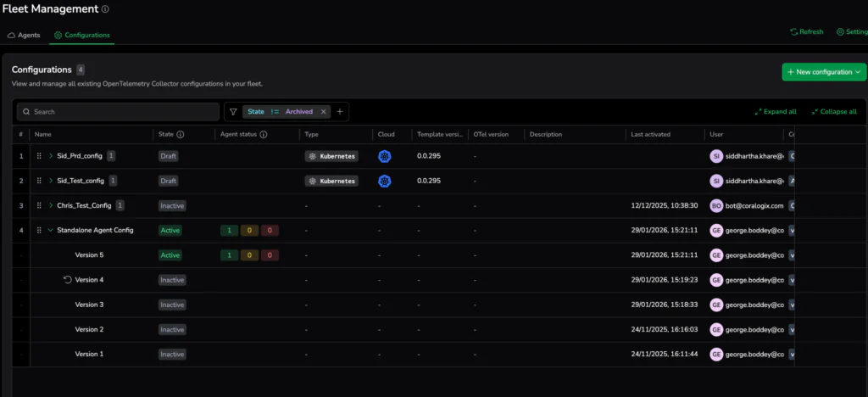Screen dimensions: 868x397
Task: Click the BO avatar for bot@coralogix.com
Action: [716, 205]
